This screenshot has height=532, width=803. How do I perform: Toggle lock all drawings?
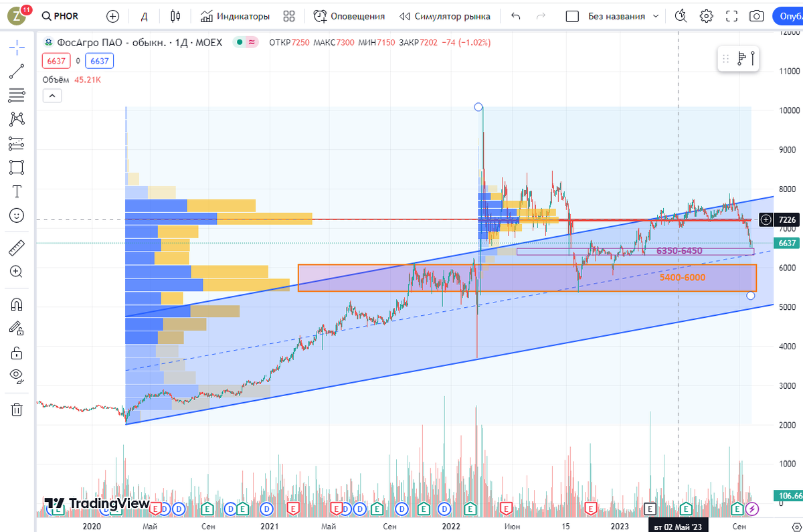click(17, 352)
